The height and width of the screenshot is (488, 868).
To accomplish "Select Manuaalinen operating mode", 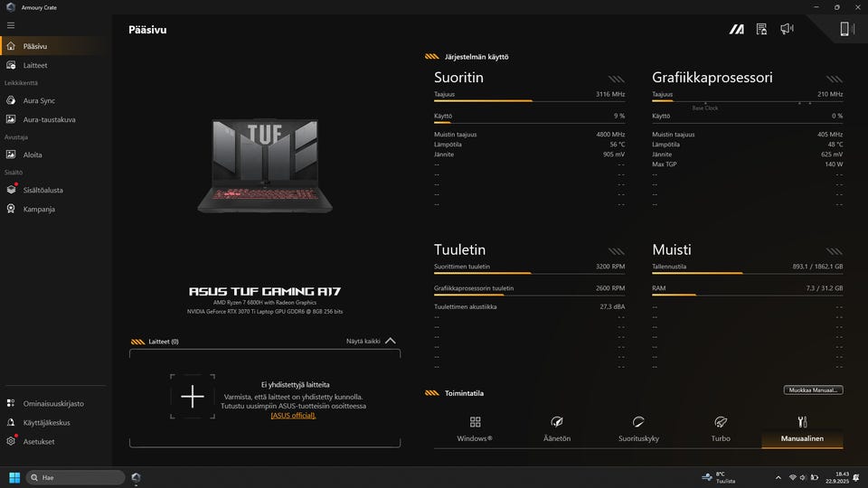I will point(802,429).
